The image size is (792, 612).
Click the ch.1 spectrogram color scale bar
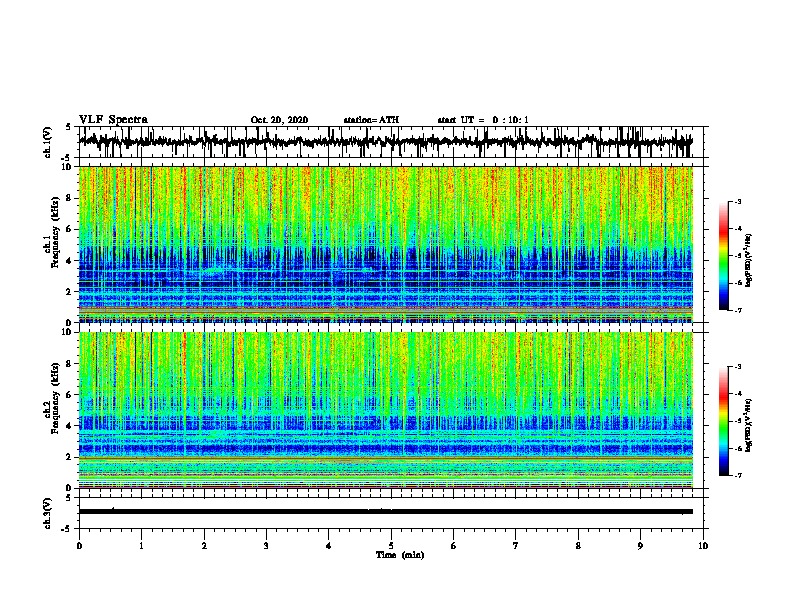pyautogui.click(x=724, y=256)
